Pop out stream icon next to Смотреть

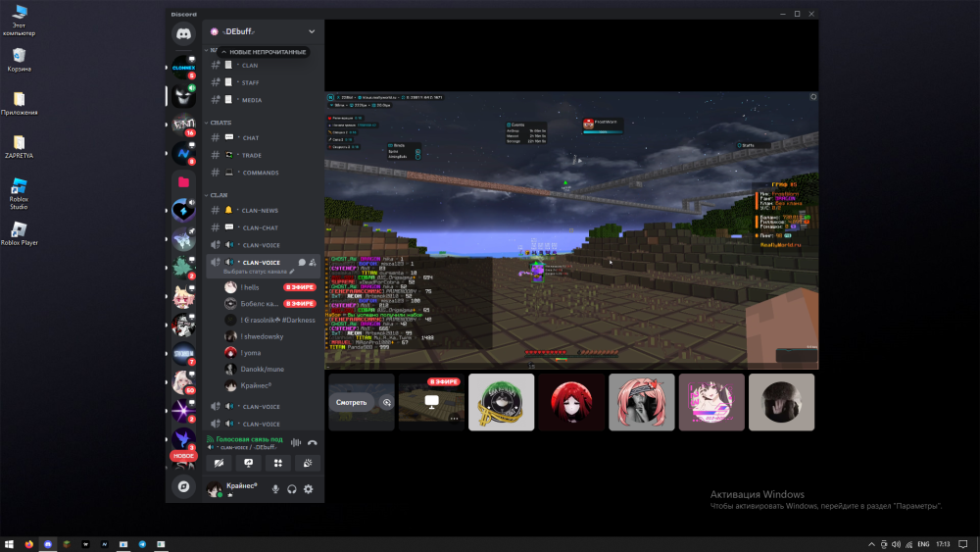(387, 403)
